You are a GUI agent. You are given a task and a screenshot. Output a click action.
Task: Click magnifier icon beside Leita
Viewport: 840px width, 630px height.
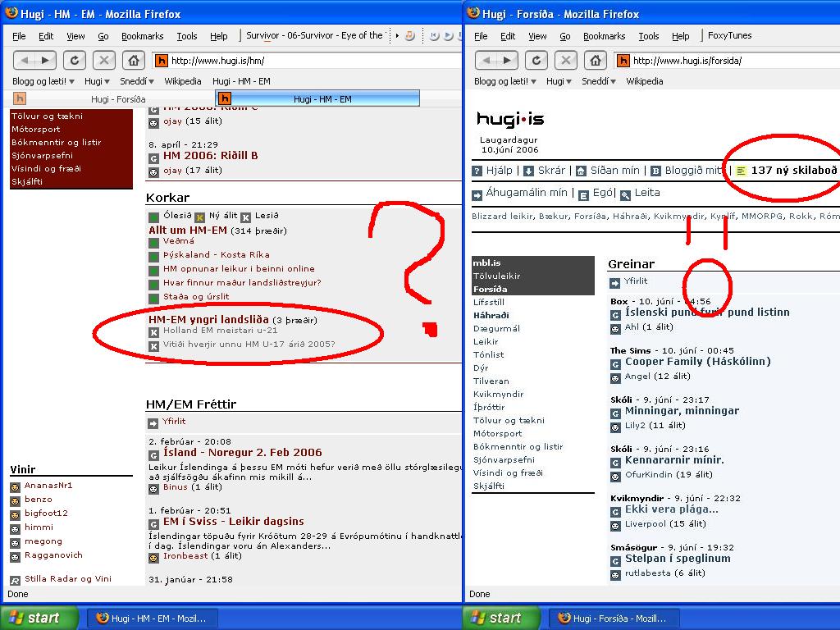coord(625,195)
